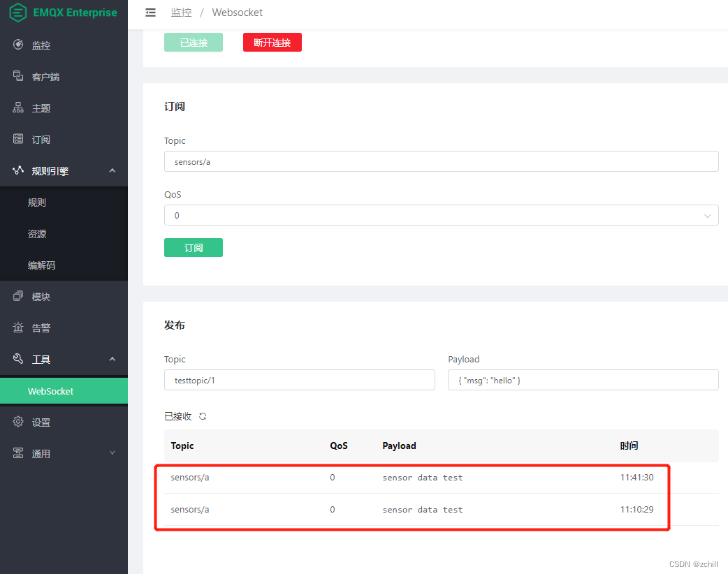The image size is (728, 574).
Task: Click the 客户端 clients icon in the sidebar
Action: click(x=18, y=76)
